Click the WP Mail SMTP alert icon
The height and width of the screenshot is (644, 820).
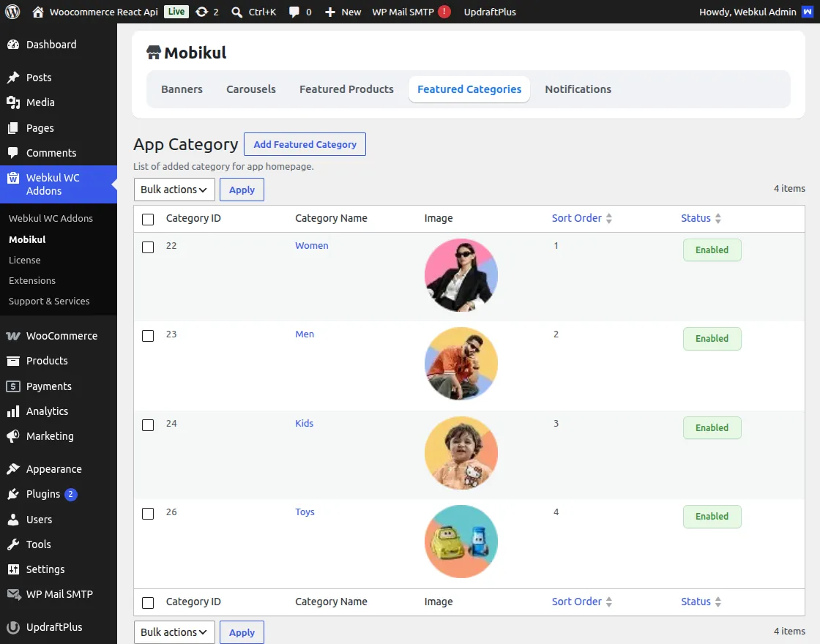444,12
